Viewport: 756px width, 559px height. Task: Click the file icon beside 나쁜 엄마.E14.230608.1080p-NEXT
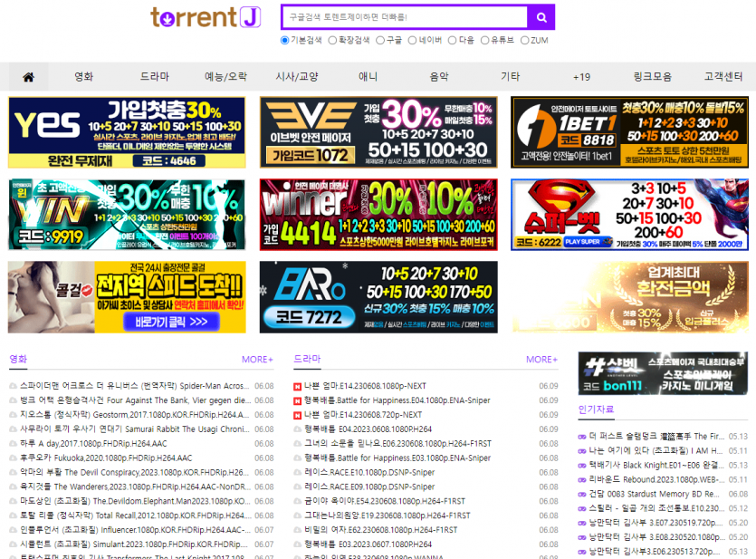pyautogui.click(x=298, y=386)
